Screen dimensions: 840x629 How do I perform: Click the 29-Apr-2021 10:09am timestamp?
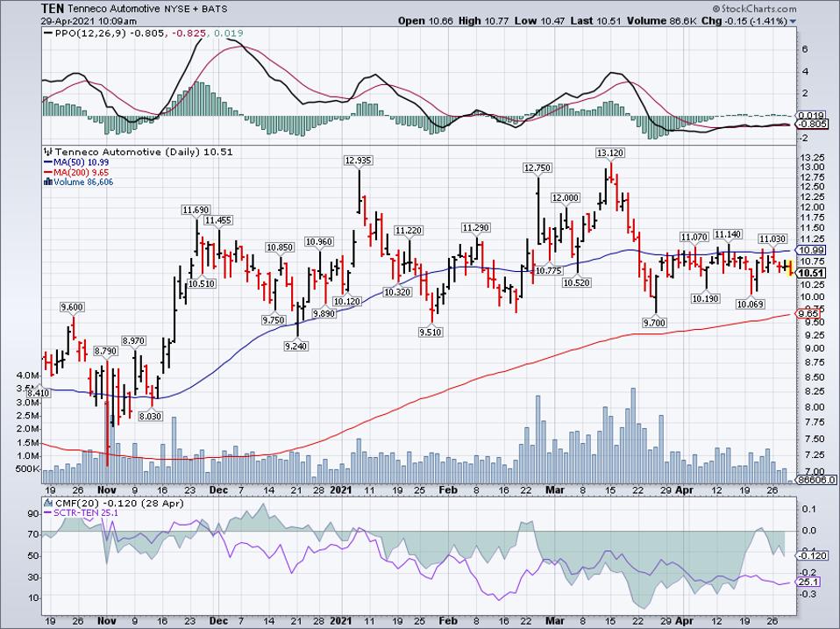click(89, 21)
